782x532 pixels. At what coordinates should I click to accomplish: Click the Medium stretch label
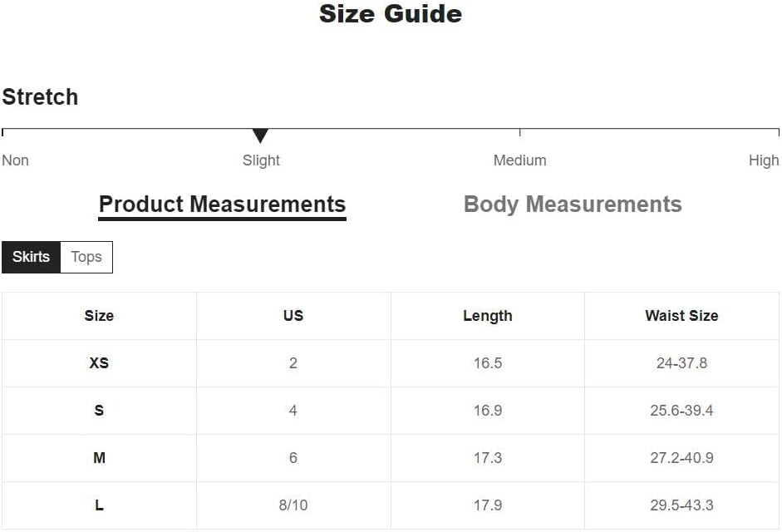tap(520, 160)
